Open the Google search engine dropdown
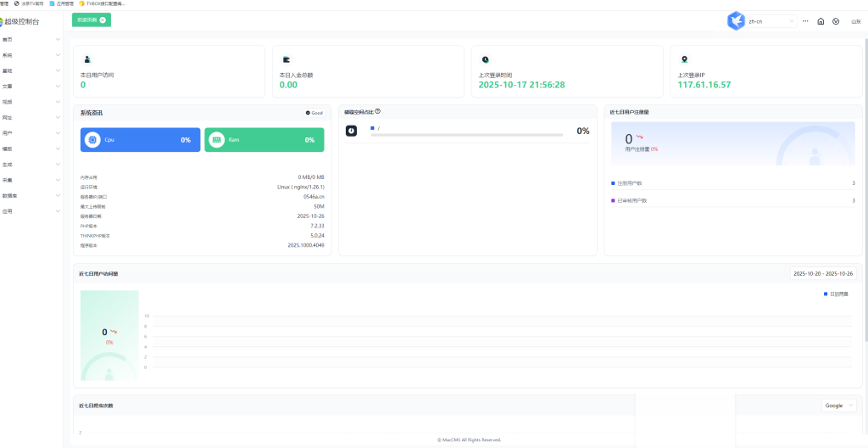868x448 pixels. pos(838,406)
